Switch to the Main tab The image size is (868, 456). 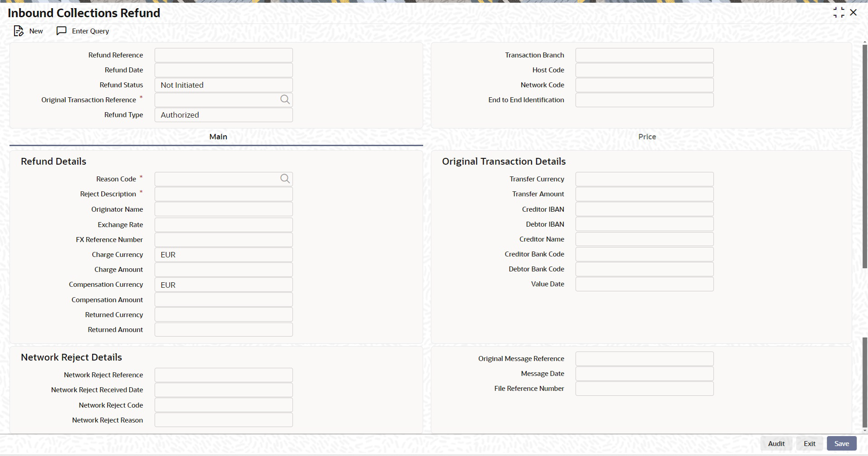click(x=218, y=137)
